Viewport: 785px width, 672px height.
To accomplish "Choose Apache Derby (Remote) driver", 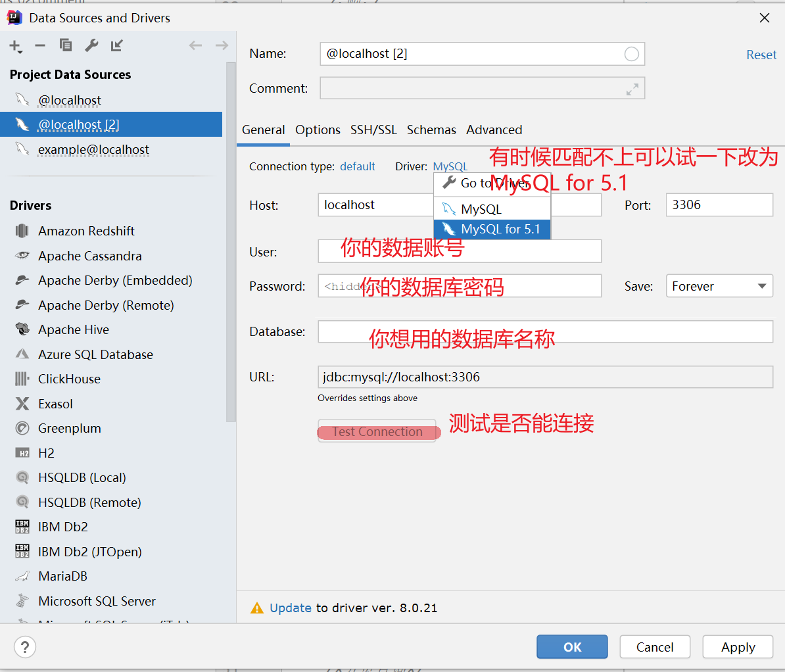I will pos(106,305).
